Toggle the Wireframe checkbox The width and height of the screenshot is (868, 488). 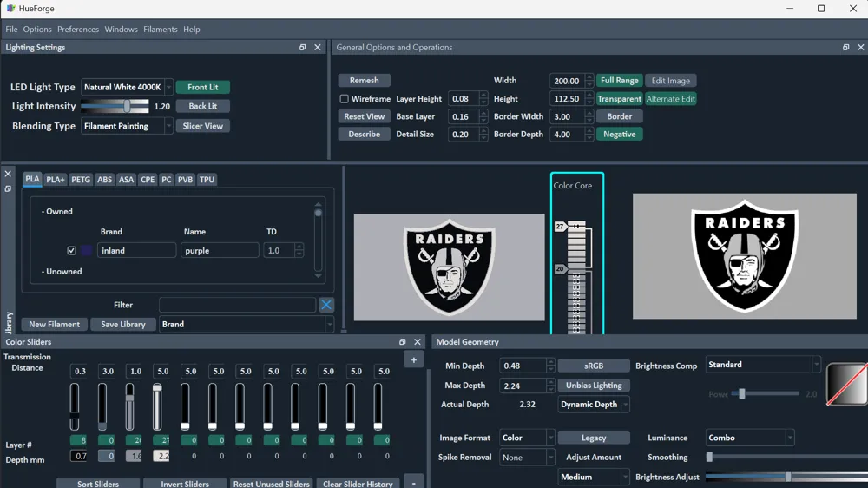[344, 99]
